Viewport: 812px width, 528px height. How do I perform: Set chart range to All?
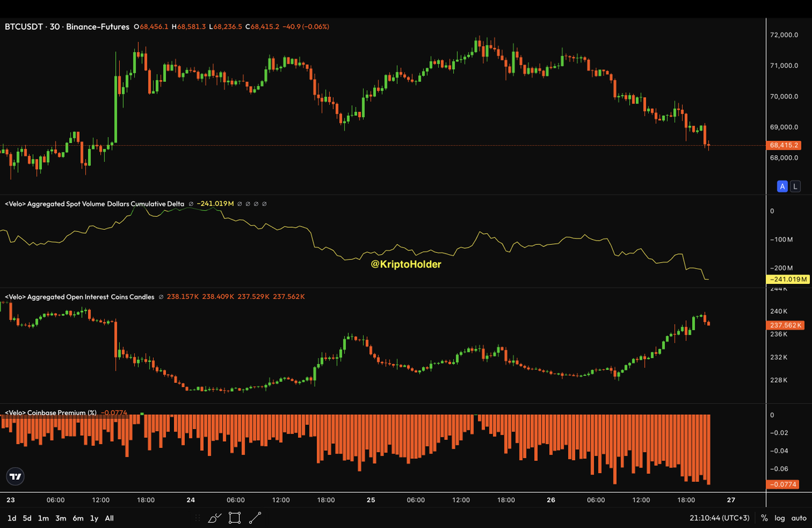[109, 518]
